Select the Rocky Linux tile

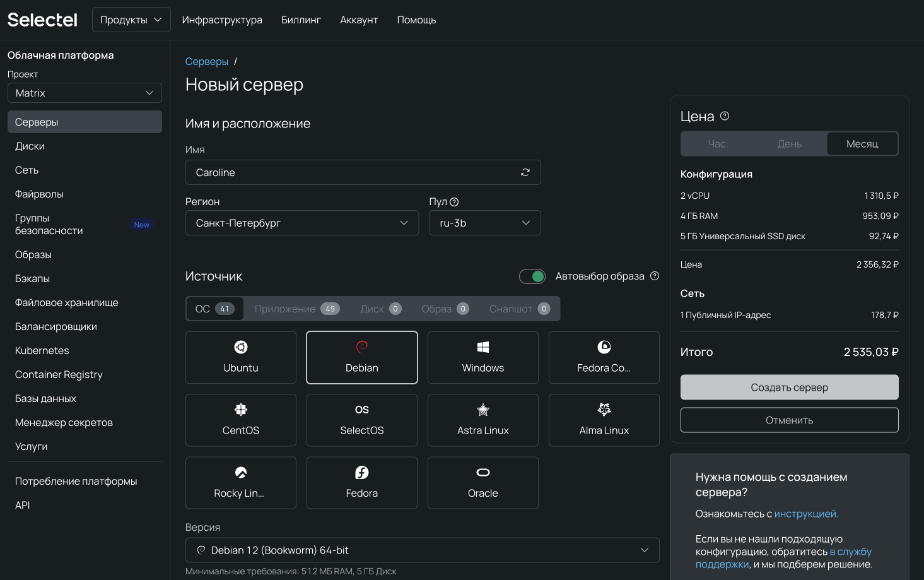(241, 483)
